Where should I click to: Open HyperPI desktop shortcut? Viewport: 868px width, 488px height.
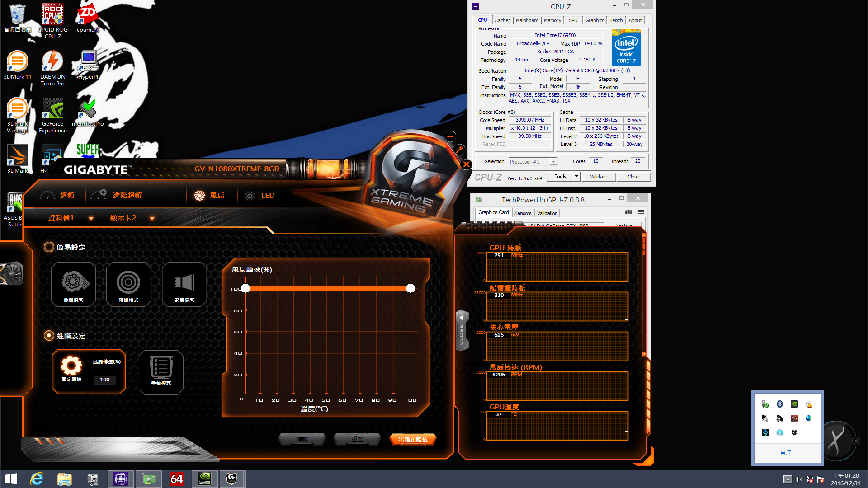pos(88,65)
